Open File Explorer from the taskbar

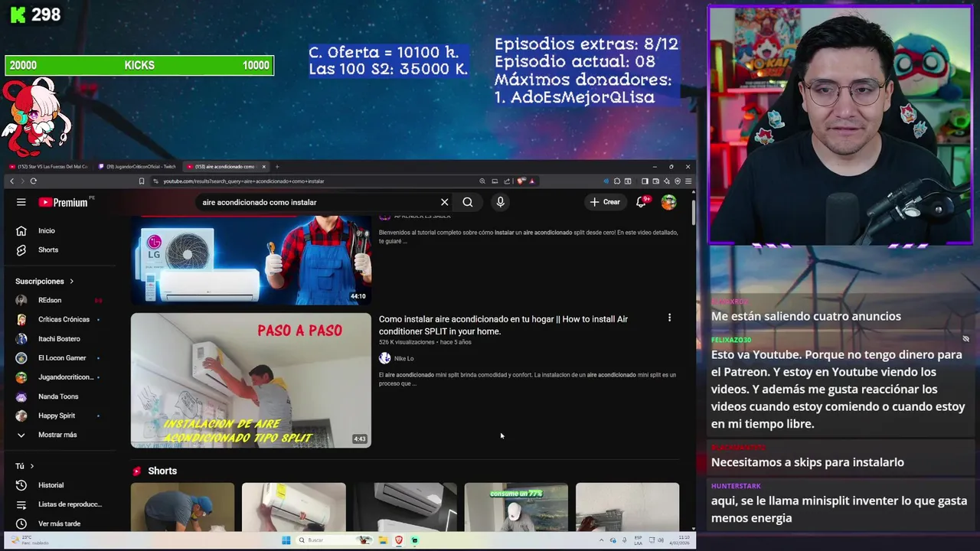tap(383, 540)
